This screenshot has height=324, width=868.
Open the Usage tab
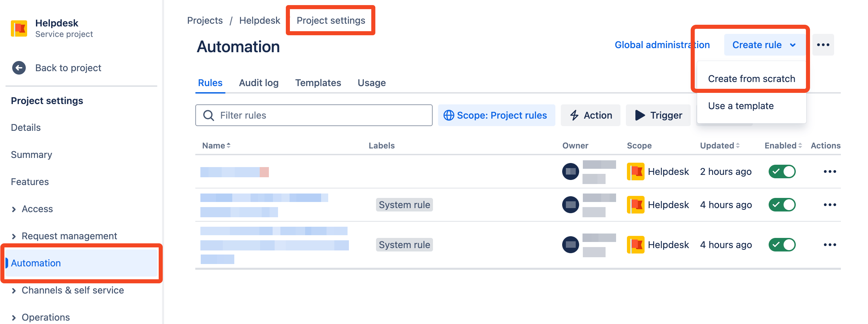tap(372, 83)
